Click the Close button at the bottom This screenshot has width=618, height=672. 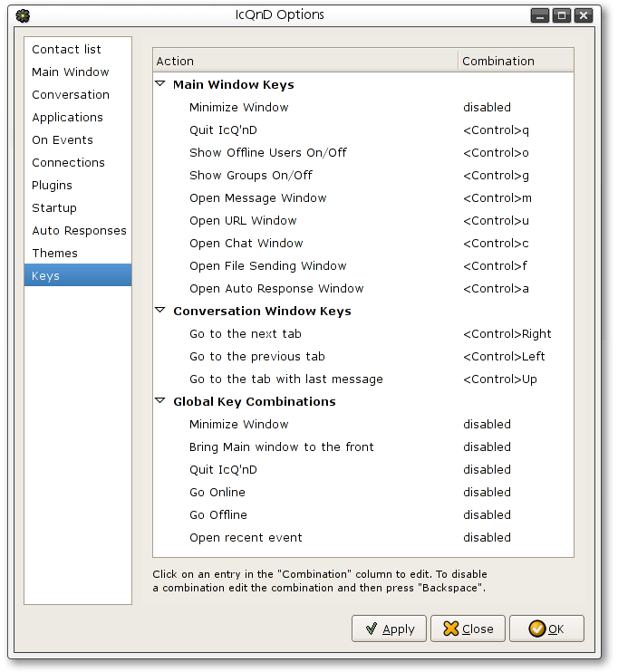tap(468, 629)
